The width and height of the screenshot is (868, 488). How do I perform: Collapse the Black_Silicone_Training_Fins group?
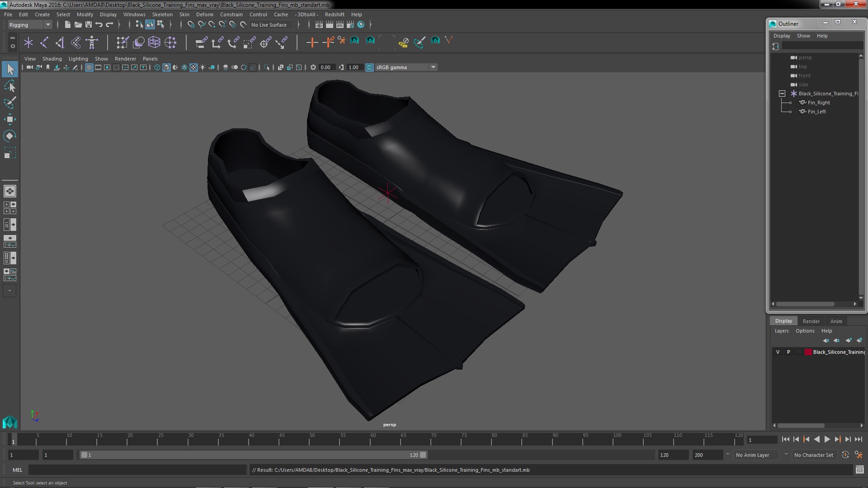coord(782,94)
